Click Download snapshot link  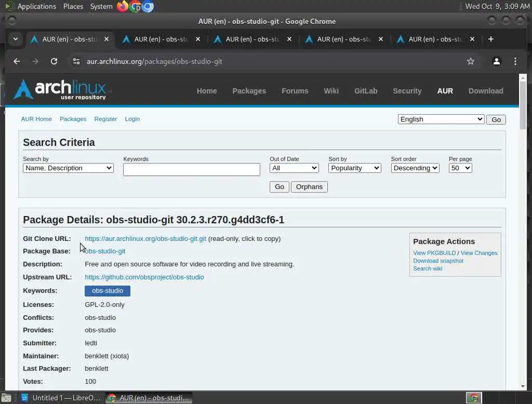click(x=438, y=261)
